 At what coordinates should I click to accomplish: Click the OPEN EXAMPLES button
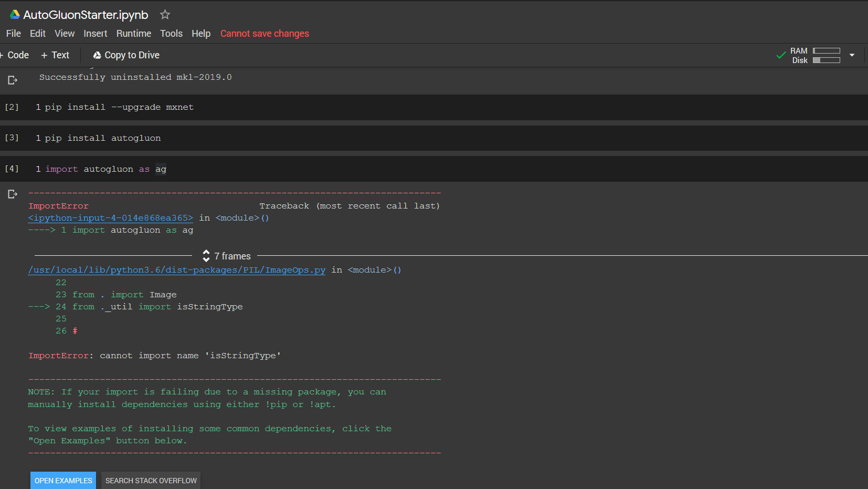coord(63,481)
